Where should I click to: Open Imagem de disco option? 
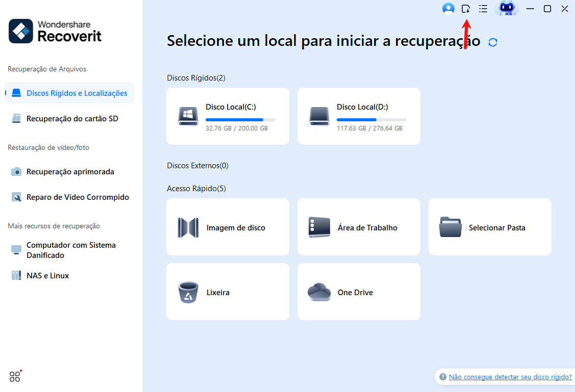tap(228, 227)
